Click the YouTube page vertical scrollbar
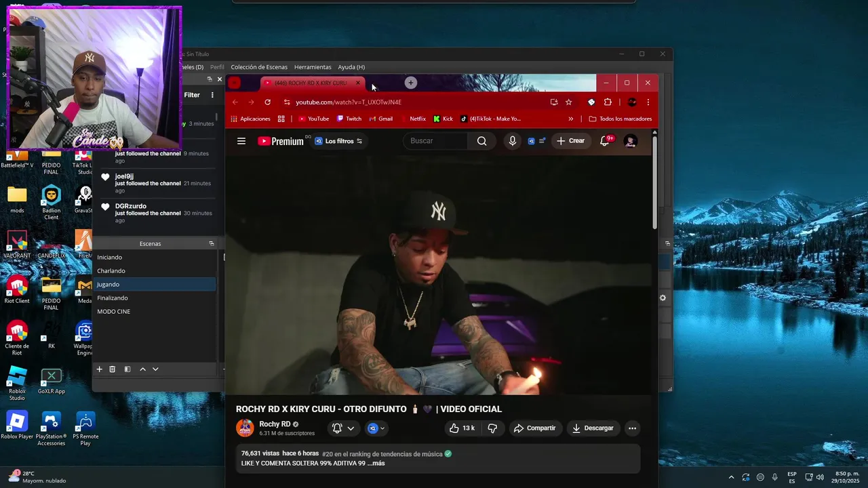Screen dimensions: 868x488 (x=654, y=183)
